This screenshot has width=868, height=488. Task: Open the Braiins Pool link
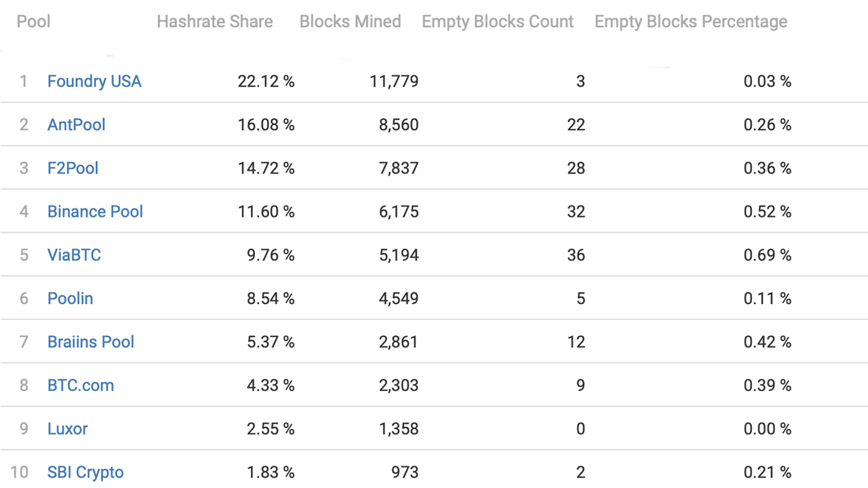(x=91, y=342)
